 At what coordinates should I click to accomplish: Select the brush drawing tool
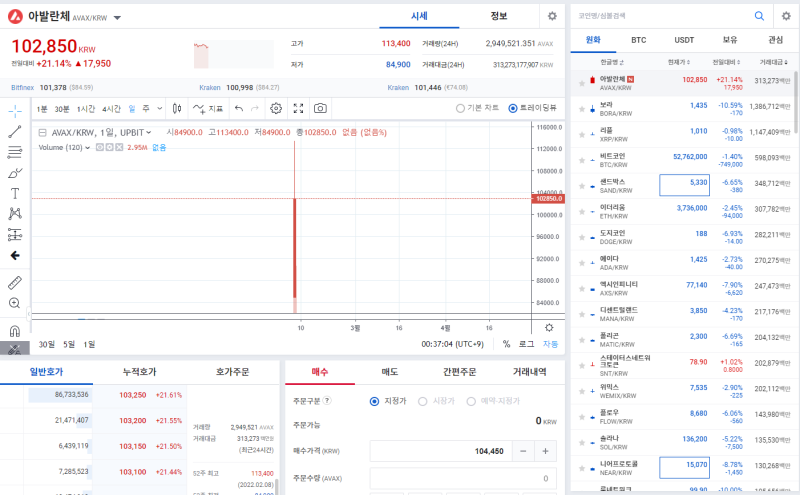(x=15, y=173)
